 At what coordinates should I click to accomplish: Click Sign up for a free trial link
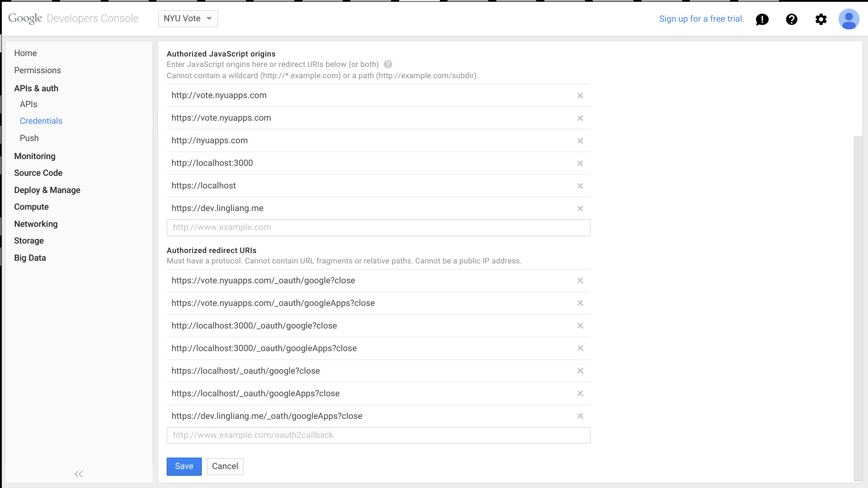click(x=701, y=19)
